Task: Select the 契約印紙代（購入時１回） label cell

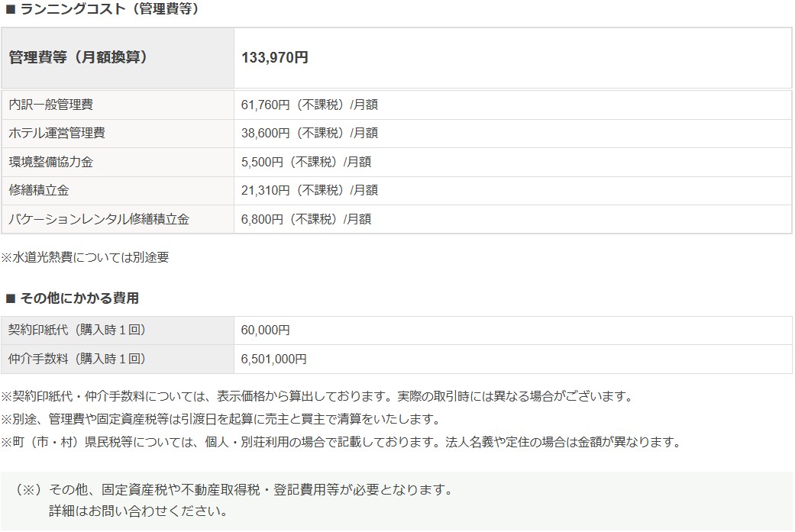Action: click(77, 330)
